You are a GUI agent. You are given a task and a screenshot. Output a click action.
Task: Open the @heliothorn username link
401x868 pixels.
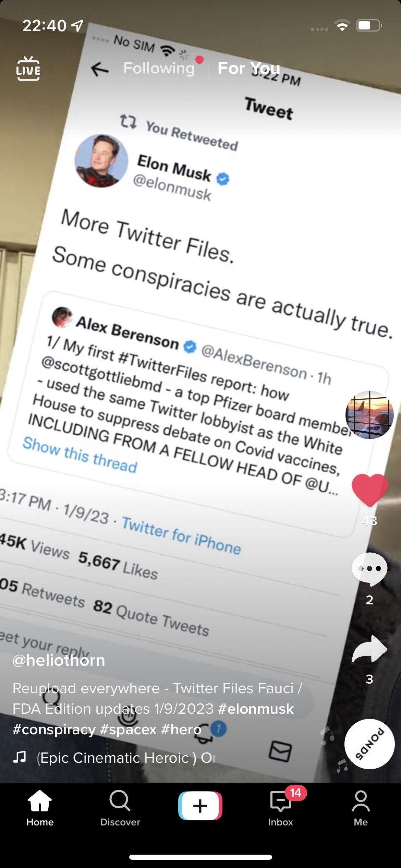coord(59,660)
